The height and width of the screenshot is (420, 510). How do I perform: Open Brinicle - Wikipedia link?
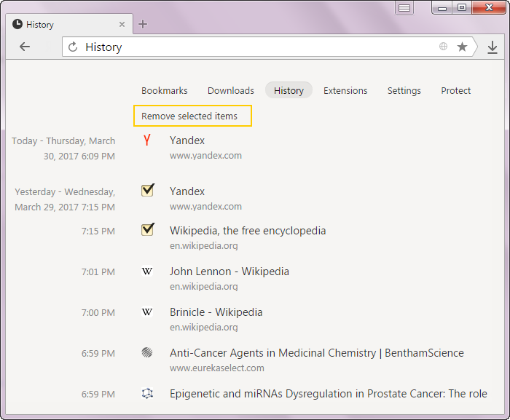pos(216,312)
